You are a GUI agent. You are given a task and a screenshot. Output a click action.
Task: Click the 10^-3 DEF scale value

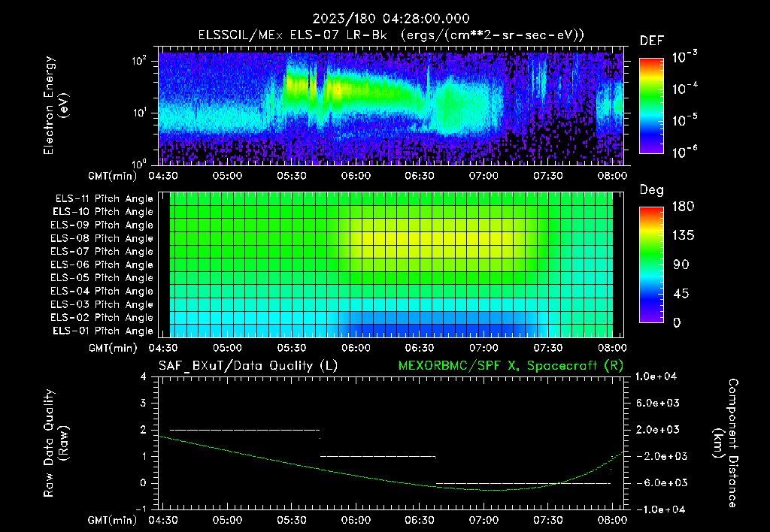(x=684, y=56)
